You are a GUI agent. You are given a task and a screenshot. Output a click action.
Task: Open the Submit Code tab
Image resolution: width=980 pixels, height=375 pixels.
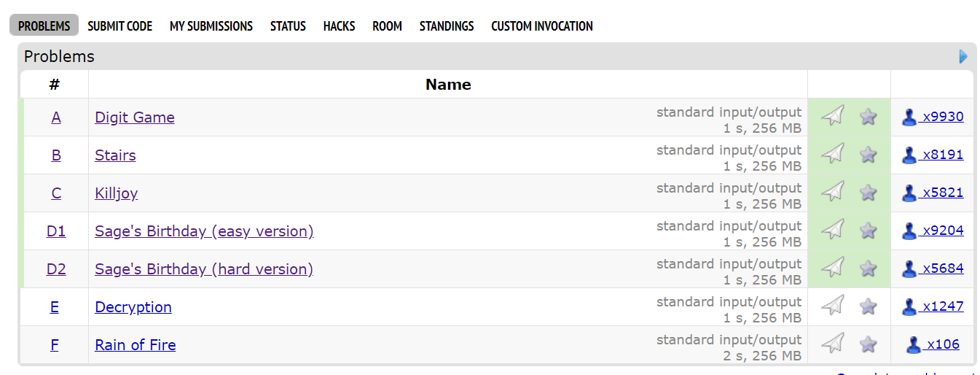[120, 26]
